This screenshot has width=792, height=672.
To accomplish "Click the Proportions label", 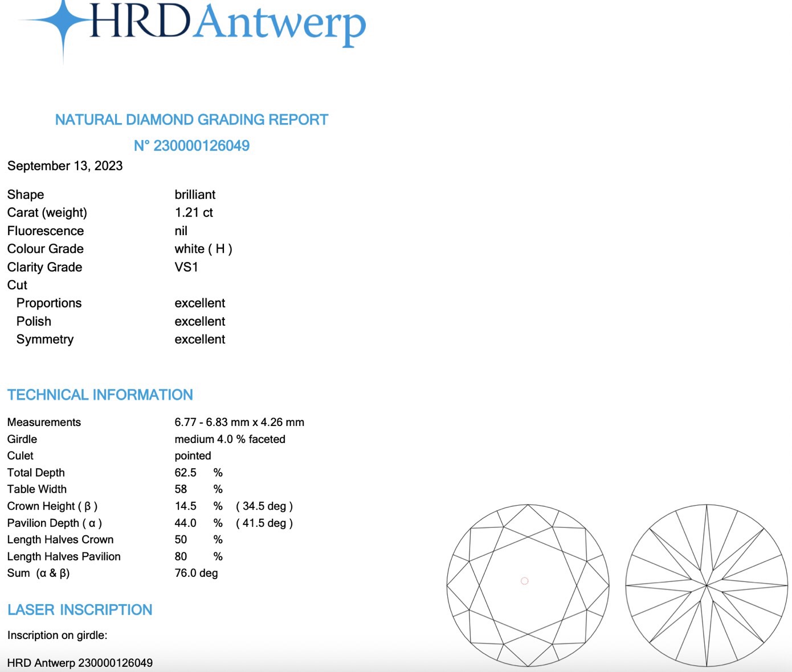I will (x=49, y=303).
